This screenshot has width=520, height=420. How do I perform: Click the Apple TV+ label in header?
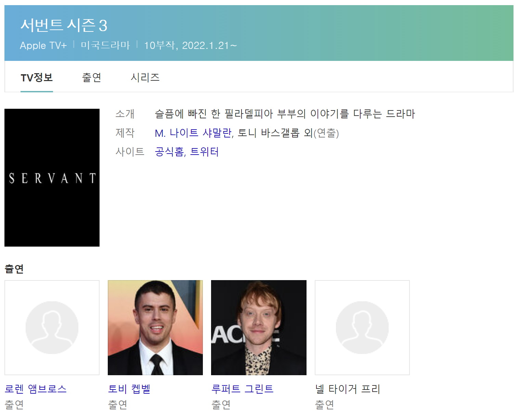(43, 45)
